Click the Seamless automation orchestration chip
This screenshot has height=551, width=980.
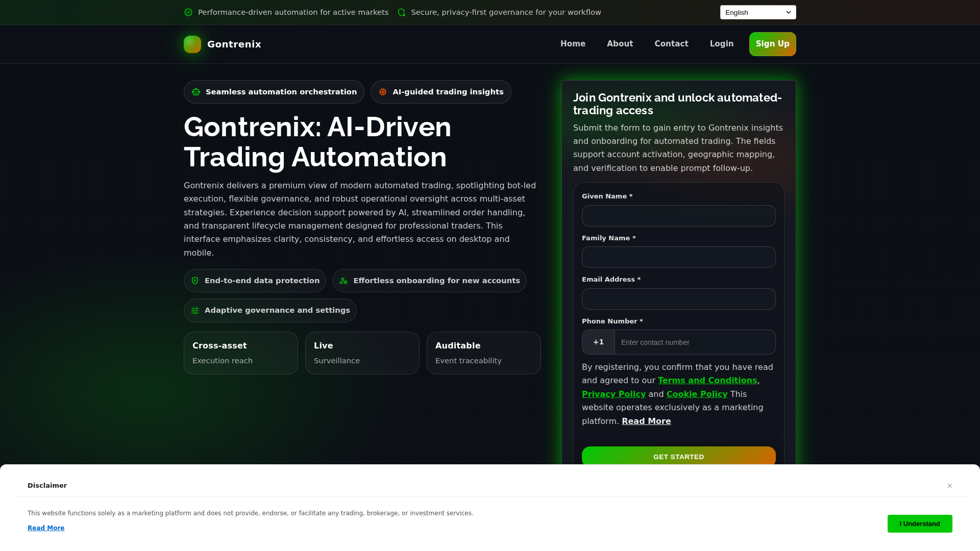274,92
